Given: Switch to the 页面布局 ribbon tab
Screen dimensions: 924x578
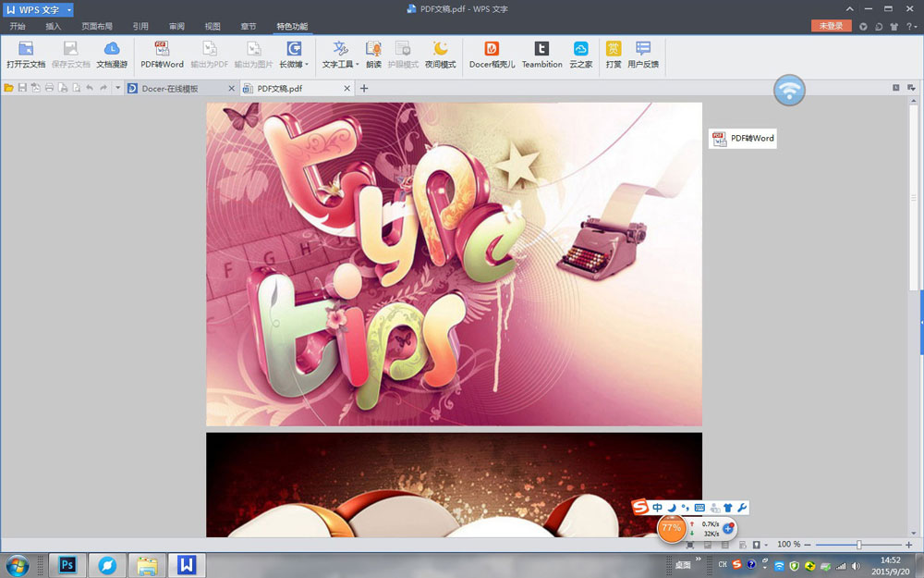Looking at the screenshot, I should click(x=97, y=27).
